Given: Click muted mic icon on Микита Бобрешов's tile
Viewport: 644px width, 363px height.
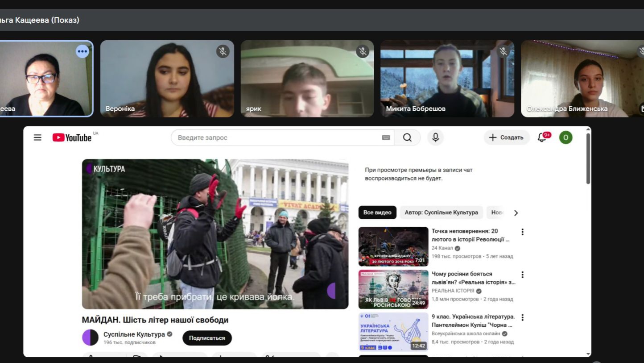Looking at the screenshot, I should [x=504, y=51].
